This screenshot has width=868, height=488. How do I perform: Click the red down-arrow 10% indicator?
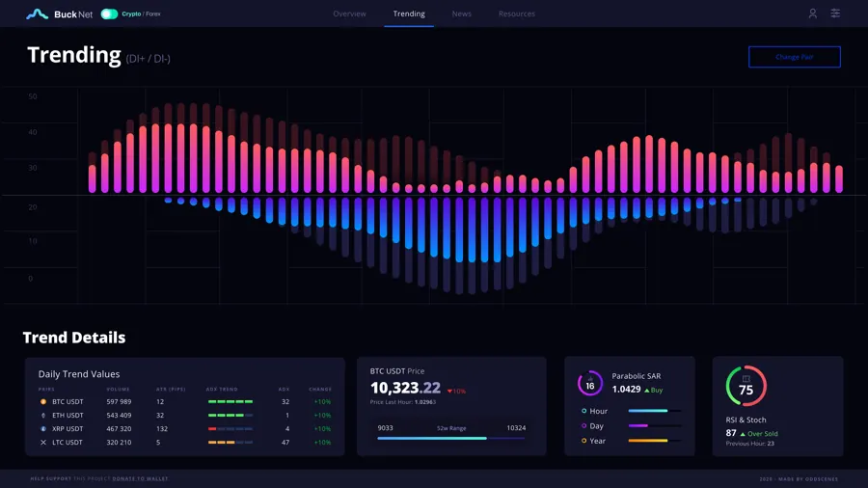pyautogui.click(x=457, y=392)
